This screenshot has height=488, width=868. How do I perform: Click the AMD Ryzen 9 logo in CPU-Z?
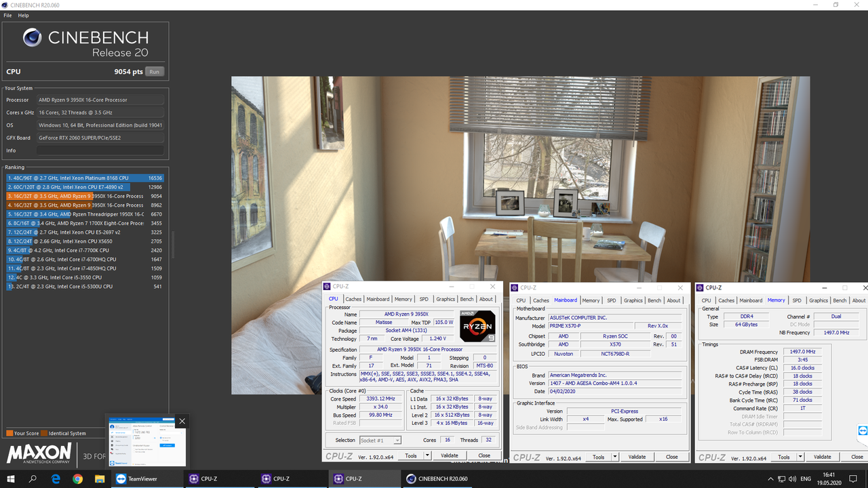click(478, 327)
